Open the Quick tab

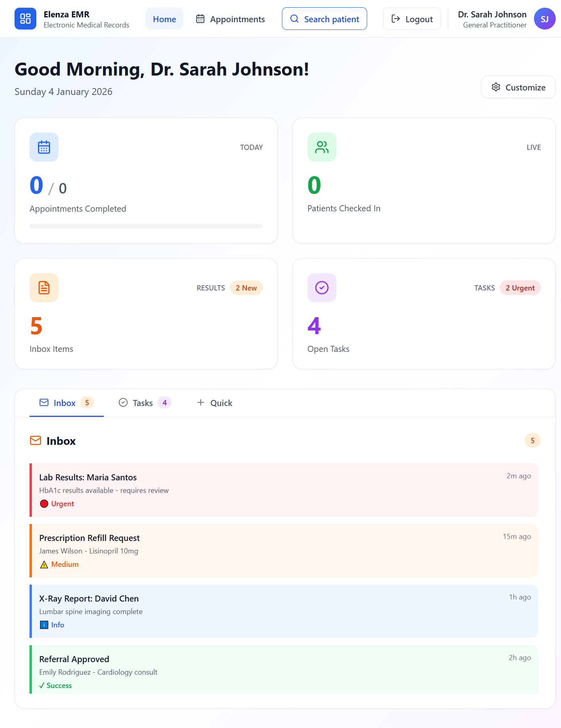214,403
